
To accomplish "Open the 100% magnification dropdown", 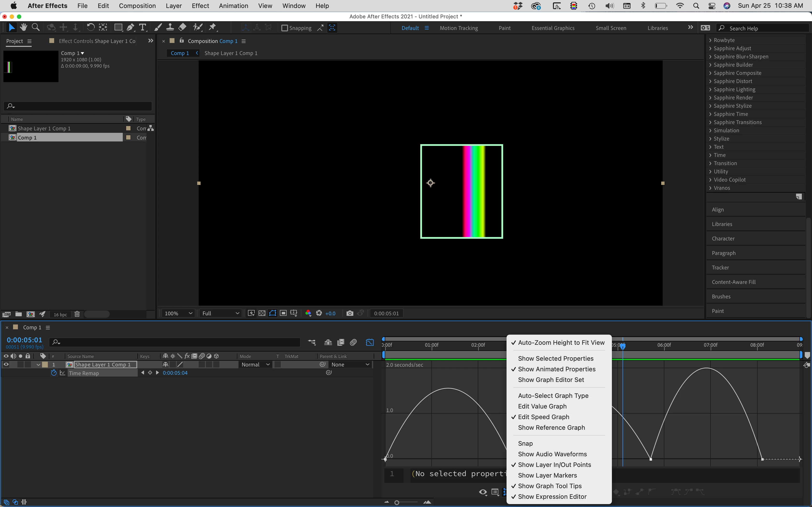I will 178,313.
